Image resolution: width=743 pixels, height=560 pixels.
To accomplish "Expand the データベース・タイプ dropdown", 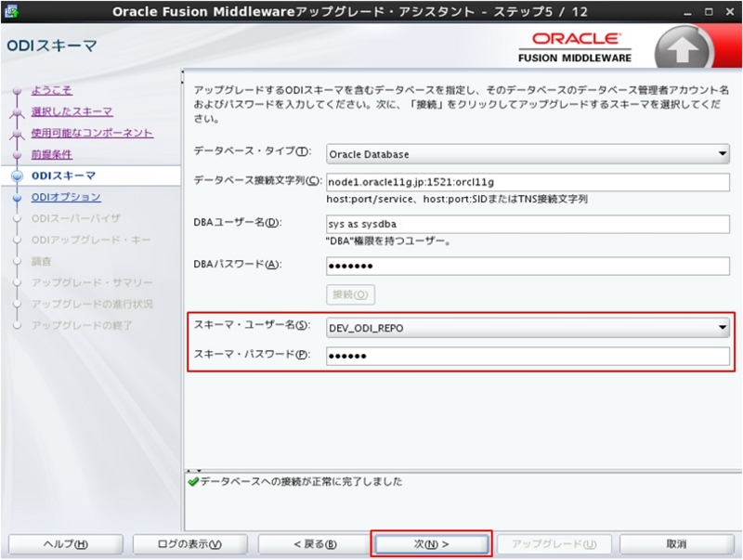I will pyautogui.click(x=528, y=154).
